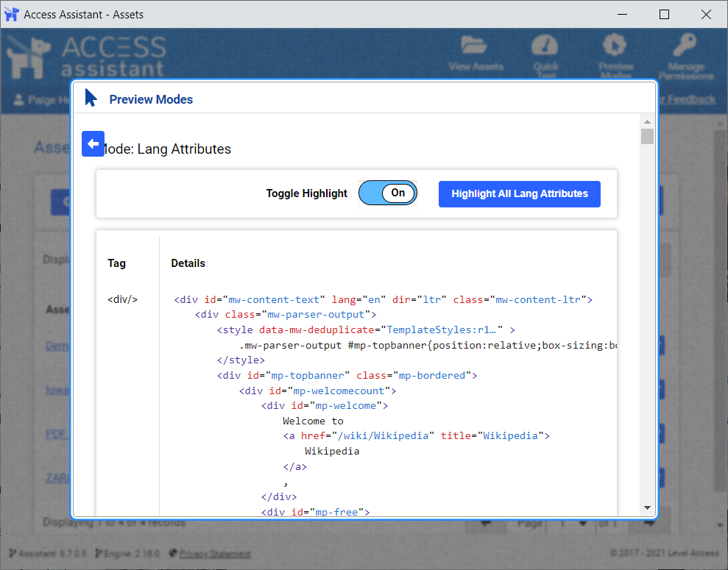
Task: Click the 'Welcome to' text line in code
Action: (313, 421)
